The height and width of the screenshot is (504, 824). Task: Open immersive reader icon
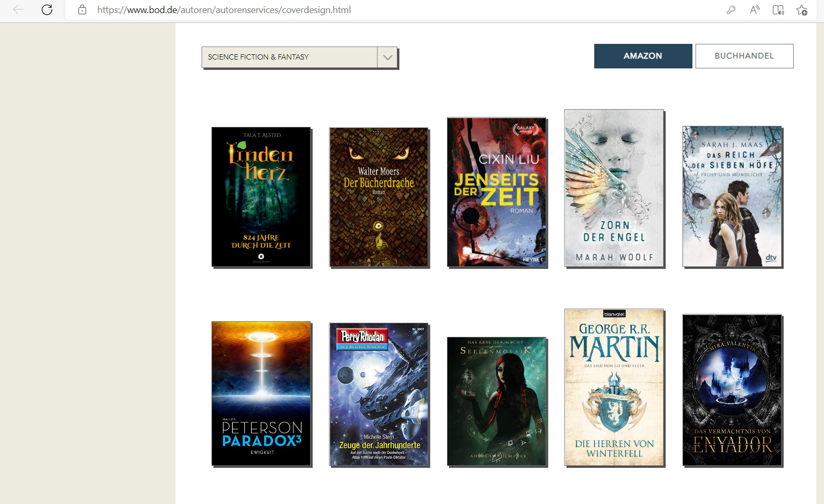[778, 9]
